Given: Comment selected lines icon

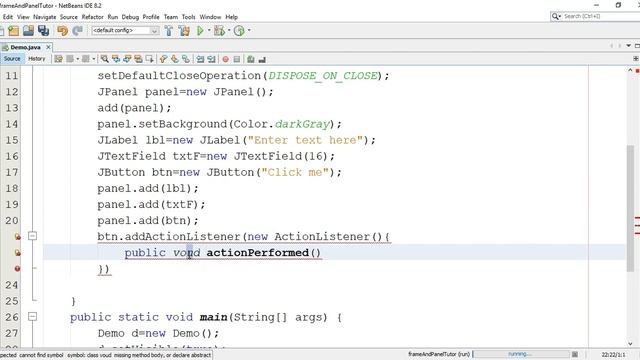Looking at the screenshot, I should point(251,59).
